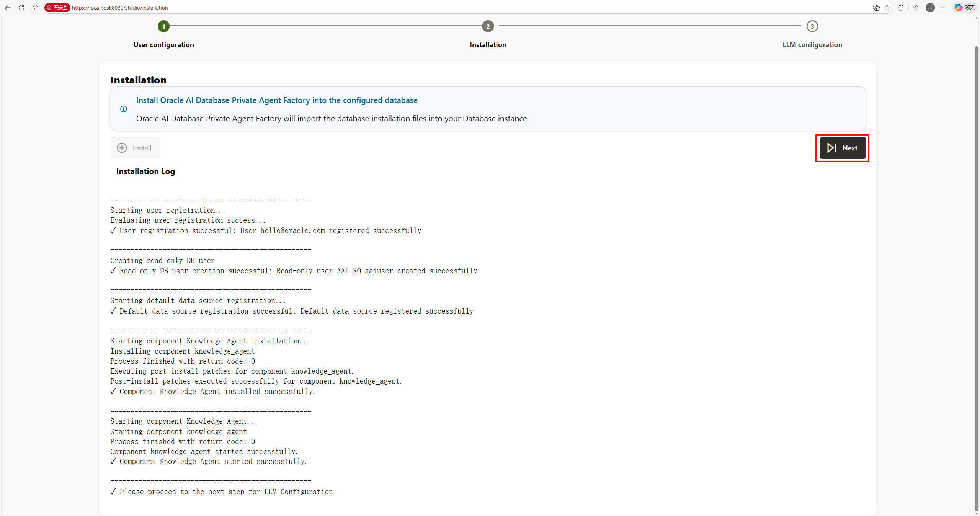Screen dimensions: 980x516
Task: Open browser settings and more menu
Action: click(x=944, y=8)
